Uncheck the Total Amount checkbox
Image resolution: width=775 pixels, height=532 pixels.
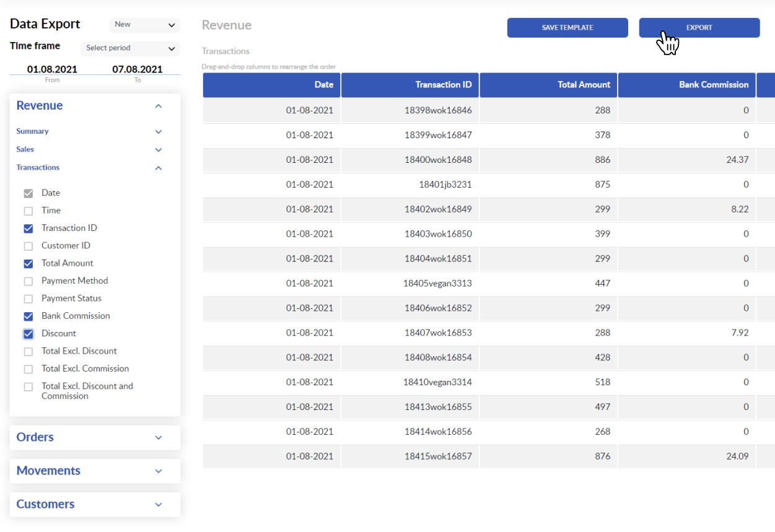pyautogui.click(x=28, y=263)
